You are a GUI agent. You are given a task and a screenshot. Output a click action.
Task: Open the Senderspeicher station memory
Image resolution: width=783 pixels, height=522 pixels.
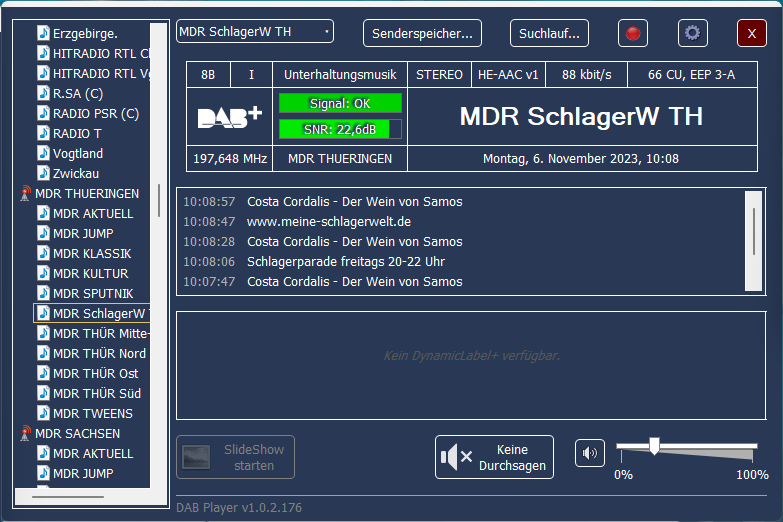coord(422,33)
